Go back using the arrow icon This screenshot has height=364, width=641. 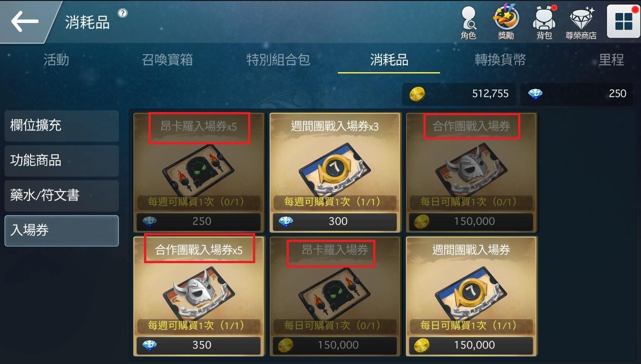[25, 22]
